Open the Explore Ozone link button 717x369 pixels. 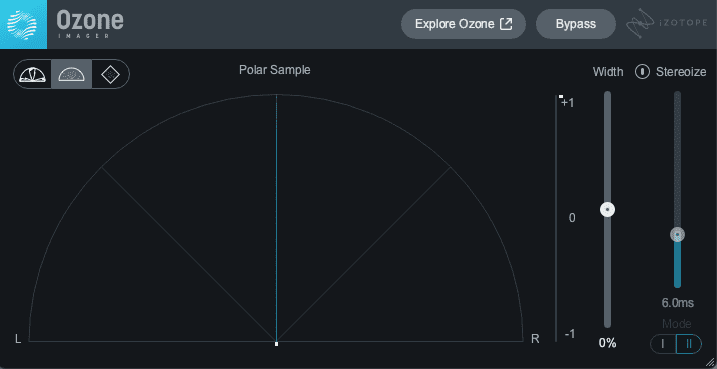463,24
